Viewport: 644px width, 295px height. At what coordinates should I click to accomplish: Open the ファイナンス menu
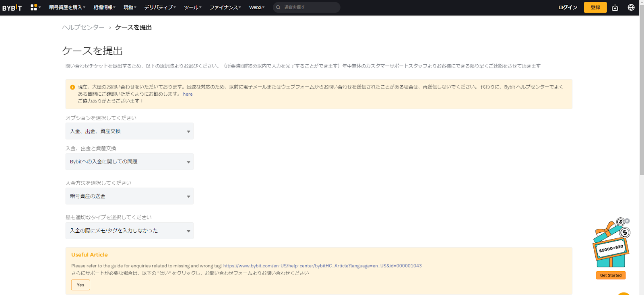coord(225,7)
